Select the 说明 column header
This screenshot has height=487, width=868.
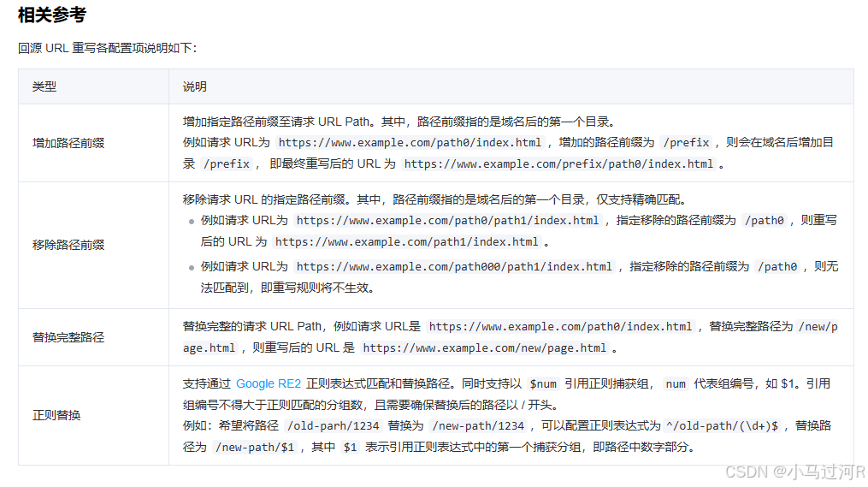click(x=195, y=86)
